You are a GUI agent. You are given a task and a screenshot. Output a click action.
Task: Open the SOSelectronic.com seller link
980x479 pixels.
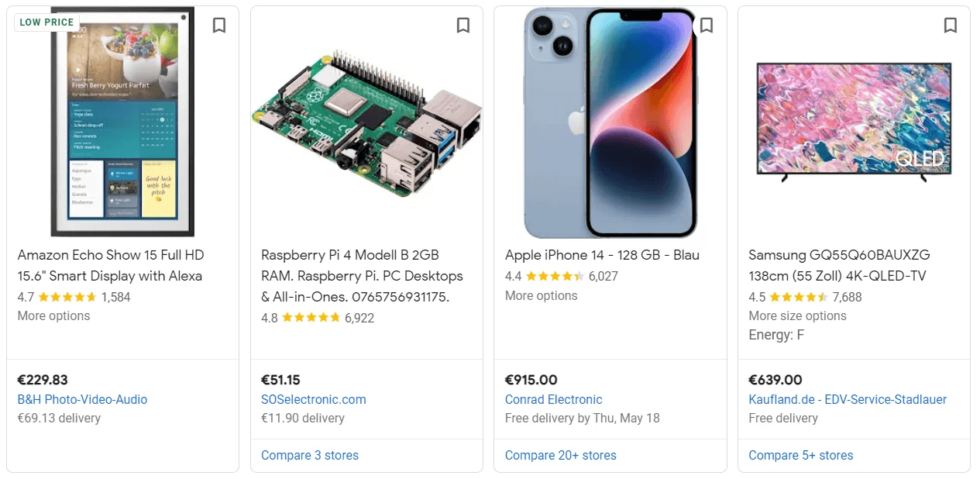click(315, 399)
